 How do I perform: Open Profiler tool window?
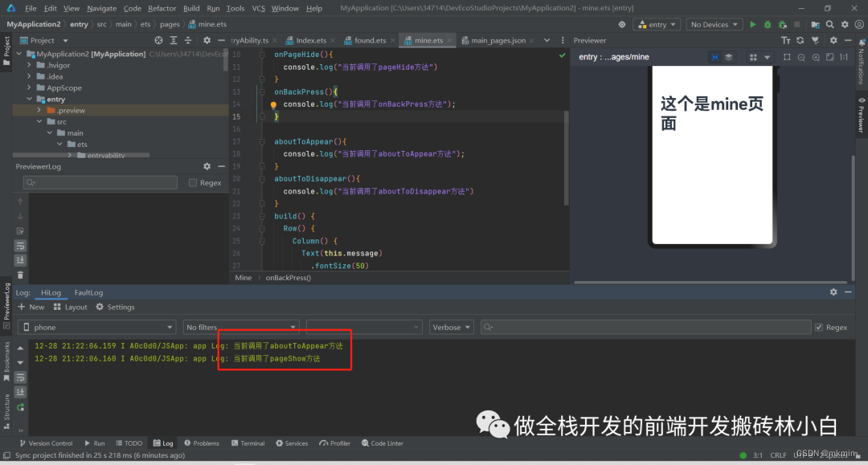point(335,443)
